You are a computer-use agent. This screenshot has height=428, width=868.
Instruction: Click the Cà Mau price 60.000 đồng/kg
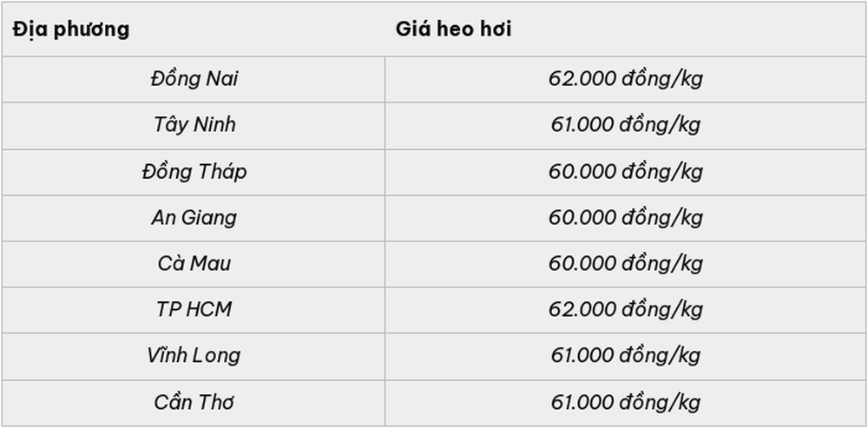[626, 264]
